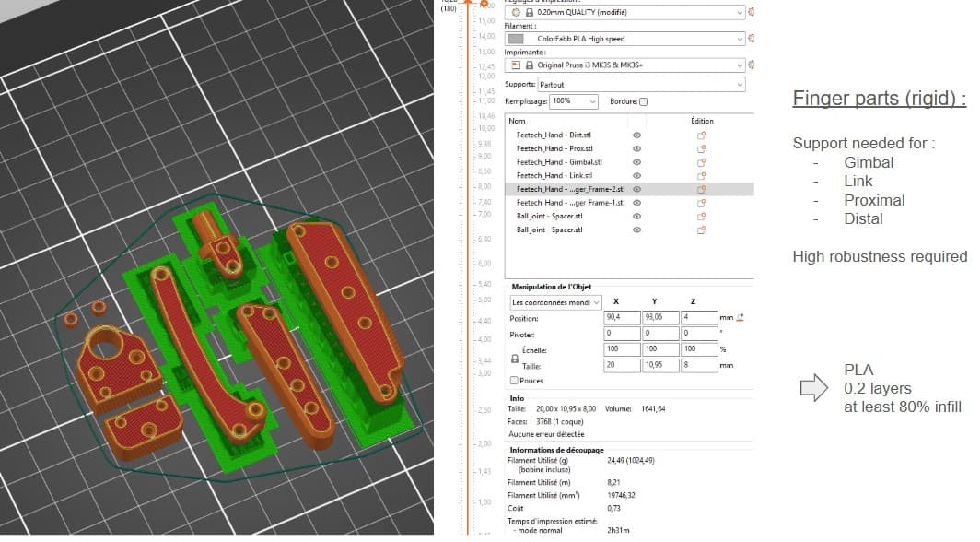Screen dimensions: 980x542
Task: Click the Volume value 1641,64
Action: tap(653, 409)
